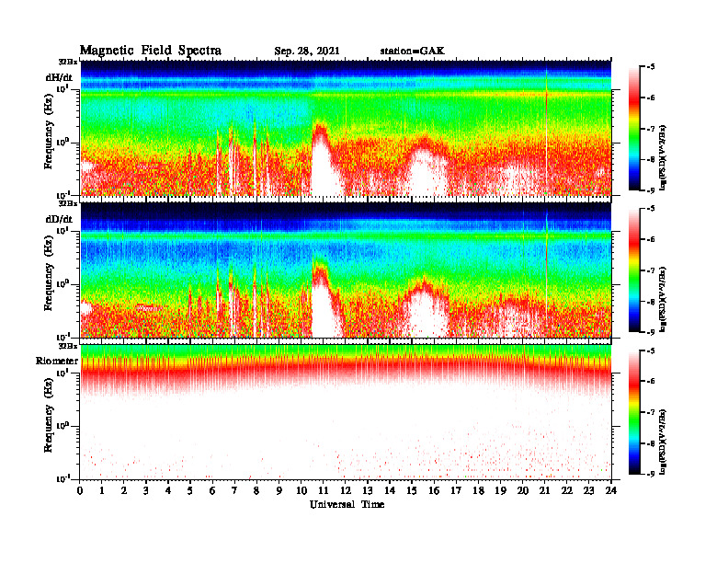Click the hour "0" tick label
The width and height of the screenshot is (728, 563).
(80, 491)
